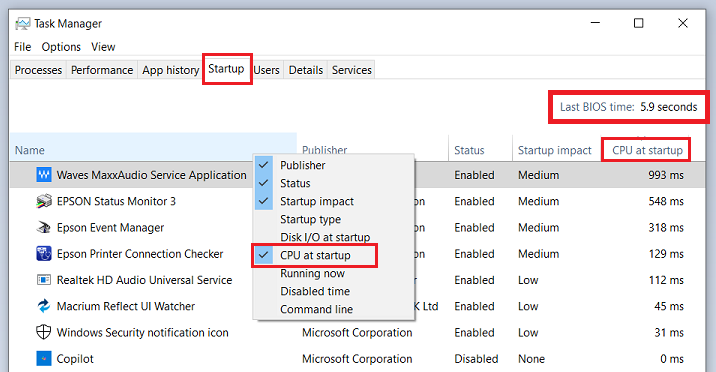Switch to the Performance tab
The image size is (716, 372).
tap(102, 70)
